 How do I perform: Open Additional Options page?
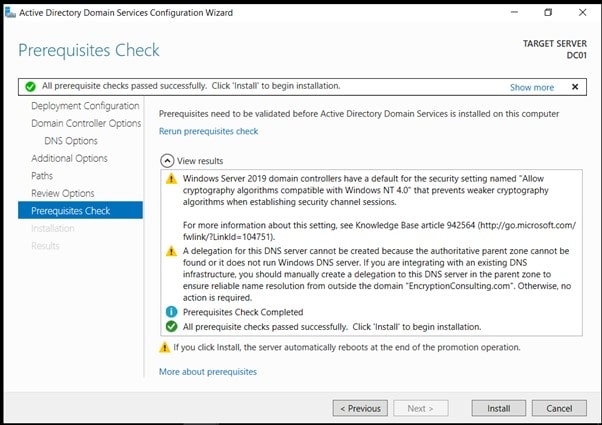coord(69,158)
